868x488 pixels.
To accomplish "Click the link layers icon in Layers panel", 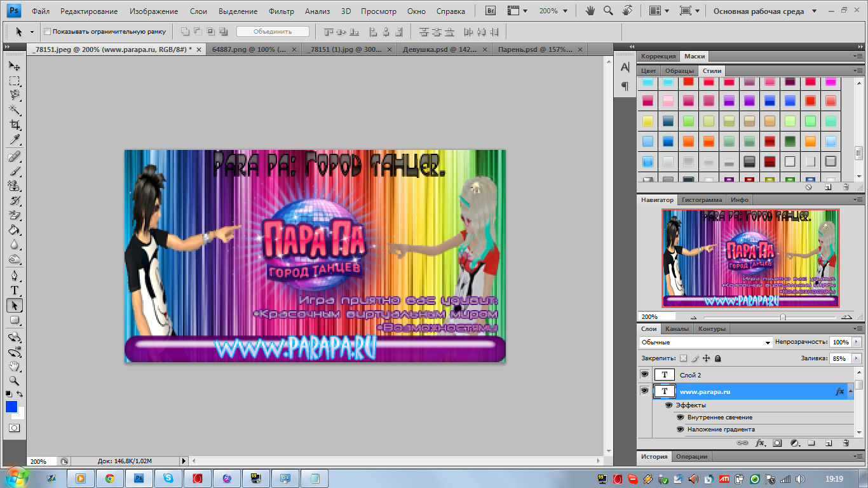I will [742, 443].
